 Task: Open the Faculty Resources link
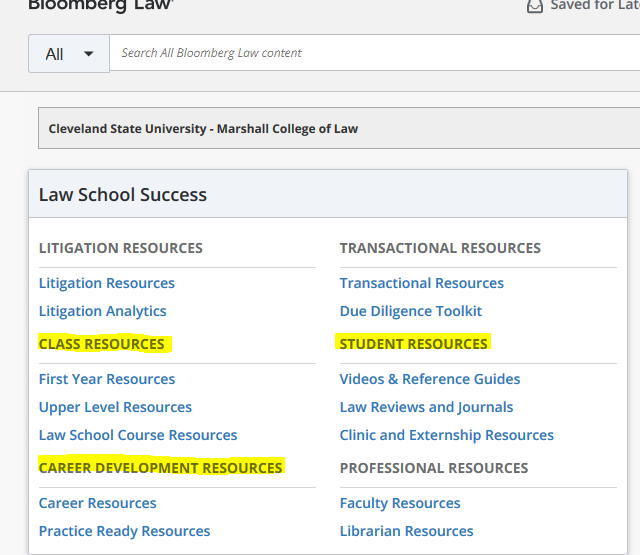pyautogui.click(x=400, y=503)
